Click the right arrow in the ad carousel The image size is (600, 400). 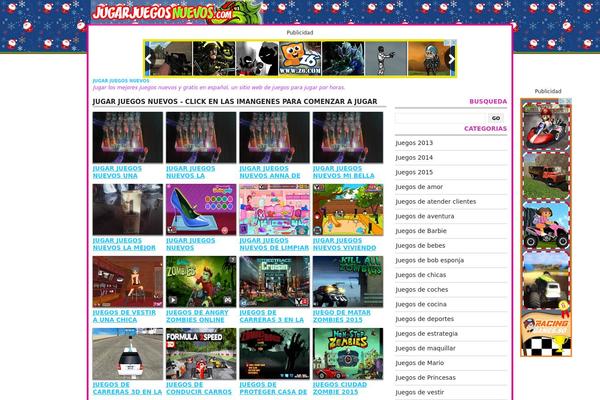[452, 59]
